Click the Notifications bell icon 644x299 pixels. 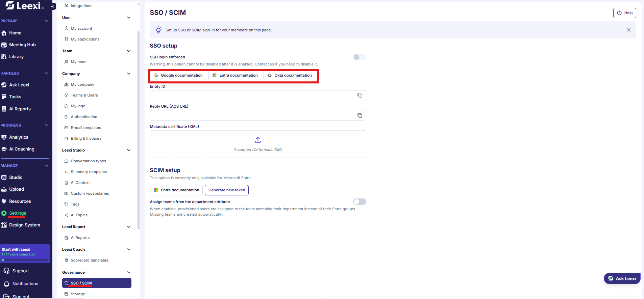click(6, 284)
